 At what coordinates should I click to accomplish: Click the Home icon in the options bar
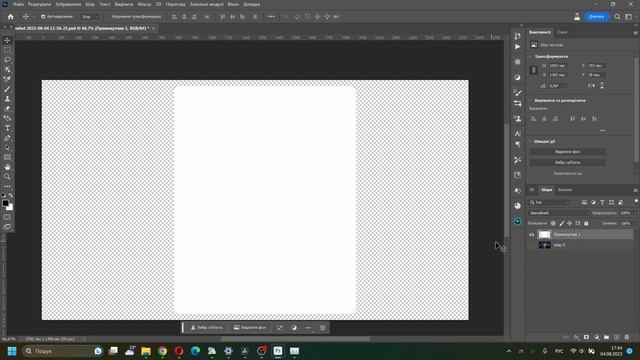point(11,17)
